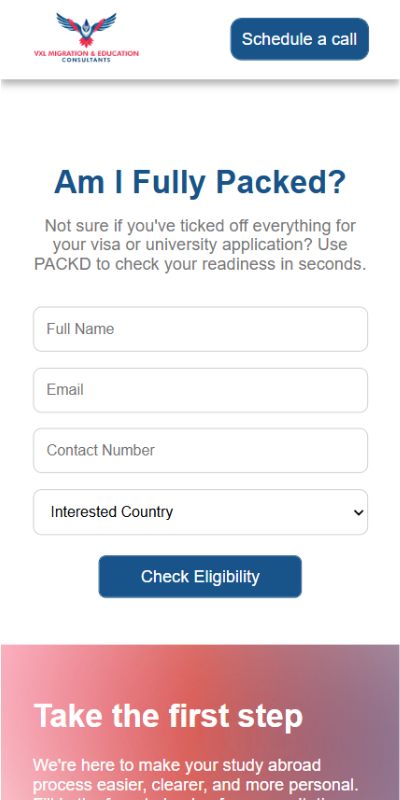
Task: Open the Interested Country dropdown
Action: pos(201,512)
